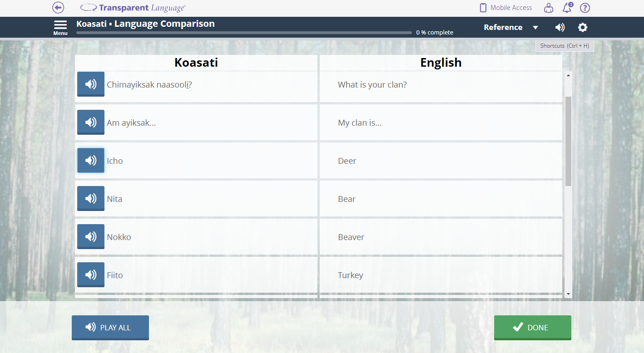Click the Mobile Access link
Screen dimensions: 644x353
coord(505,8)
